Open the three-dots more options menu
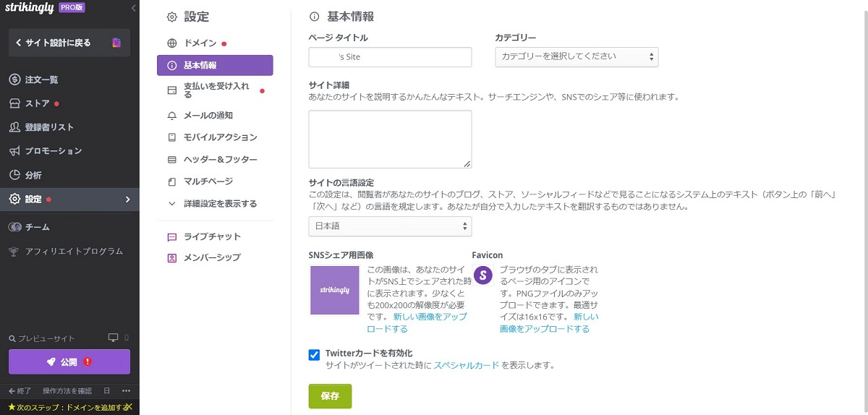Image resolution: width=868 pixels, height=415 pixels. tap(126, 391)
